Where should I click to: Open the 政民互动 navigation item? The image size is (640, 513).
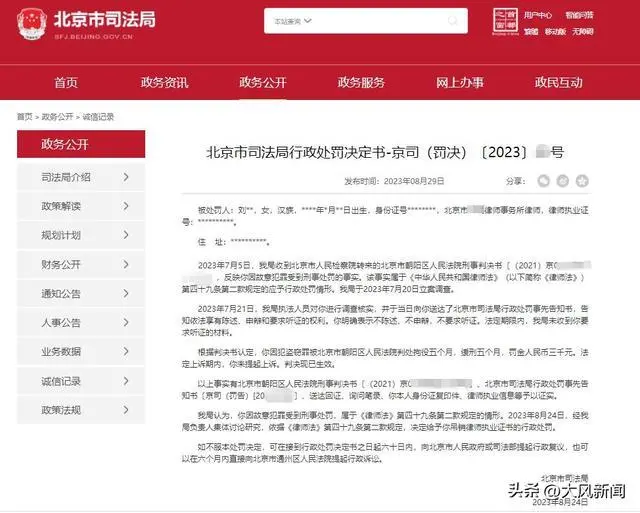558,82
